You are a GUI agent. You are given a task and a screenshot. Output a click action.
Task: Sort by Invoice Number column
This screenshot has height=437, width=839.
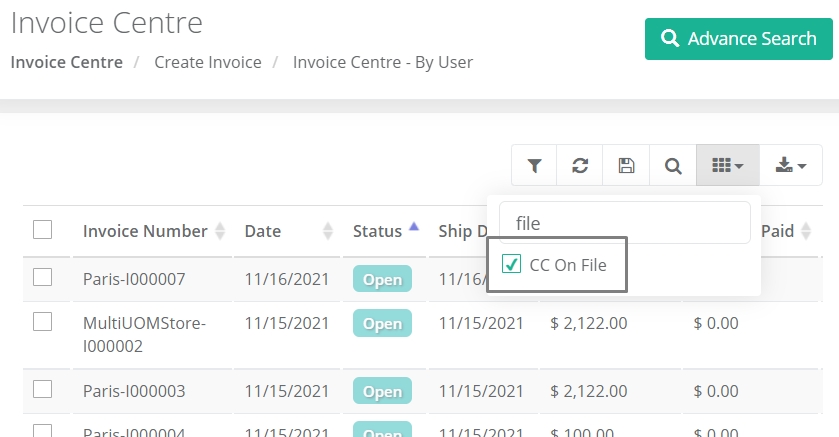pos(220,231)
